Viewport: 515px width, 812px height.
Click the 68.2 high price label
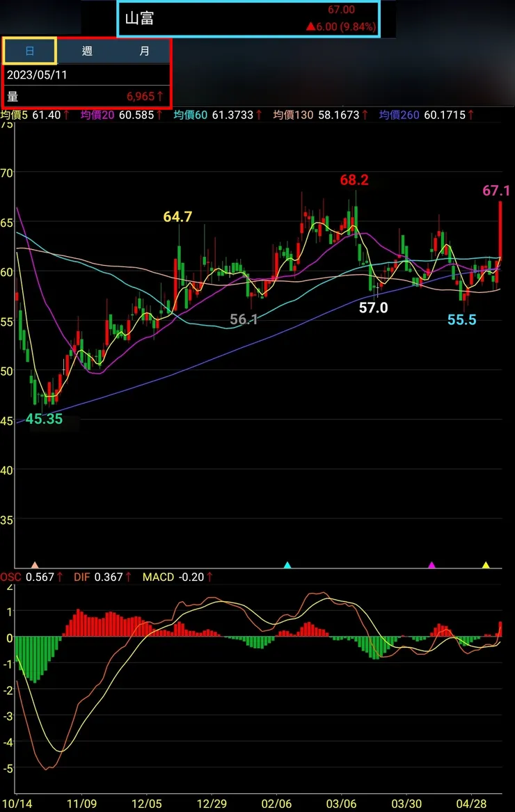pyautogui.click(x=354, y=180)
